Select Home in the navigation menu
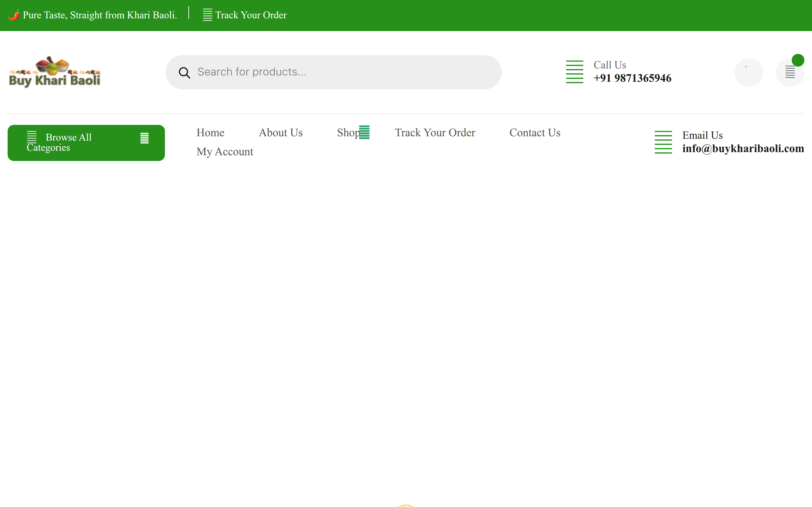The width and height of the screenshot is (812, 507). tap(210, 132)
